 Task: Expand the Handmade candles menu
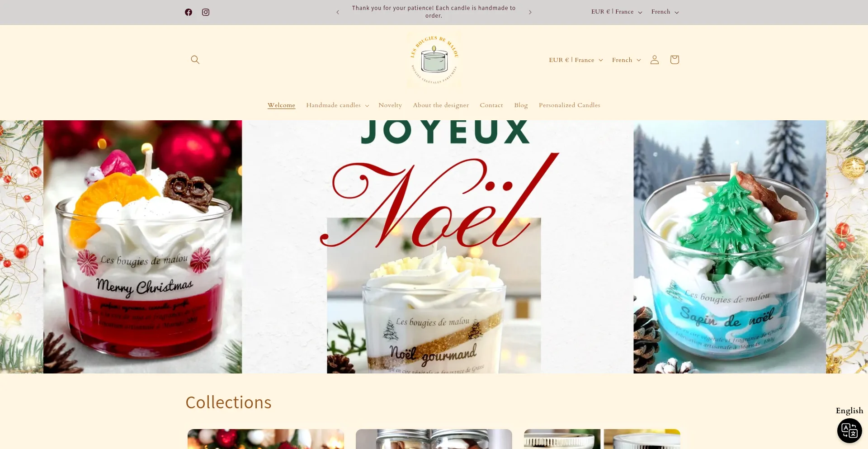[338, 105]
